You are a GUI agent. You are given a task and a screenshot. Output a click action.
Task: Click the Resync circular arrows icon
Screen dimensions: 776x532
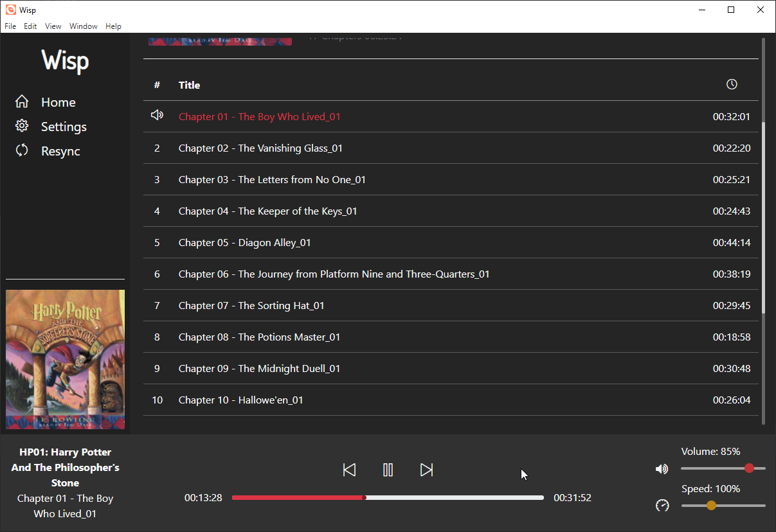tap(22, 150)
